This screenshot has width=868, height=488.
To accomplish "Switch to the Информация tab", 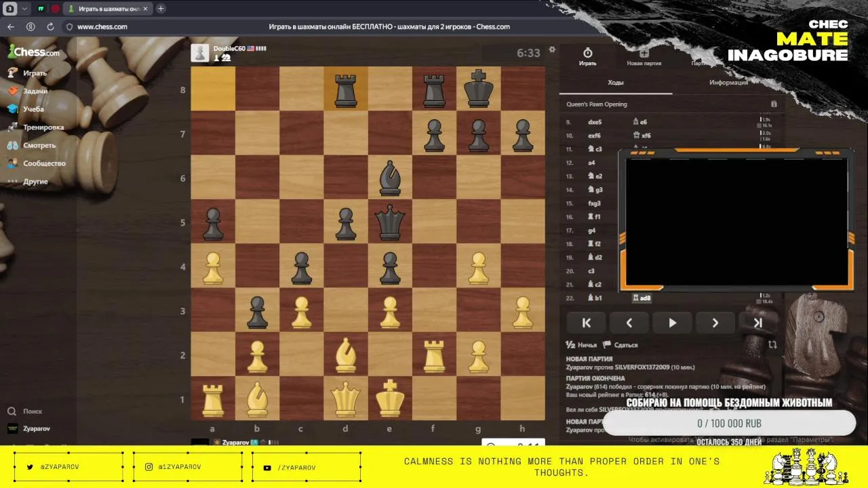I will [x=728, y=83].
